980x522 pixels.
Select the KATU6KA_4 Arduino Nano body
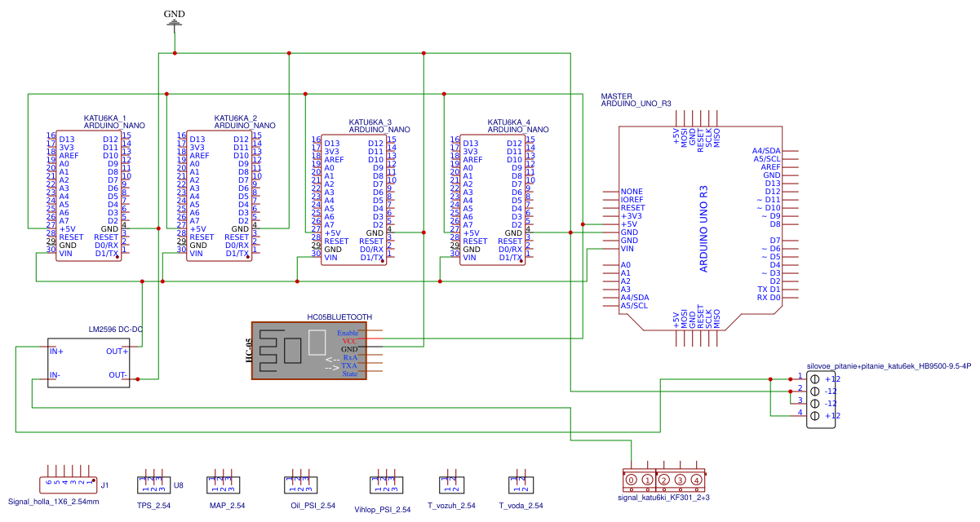(493, 200)
